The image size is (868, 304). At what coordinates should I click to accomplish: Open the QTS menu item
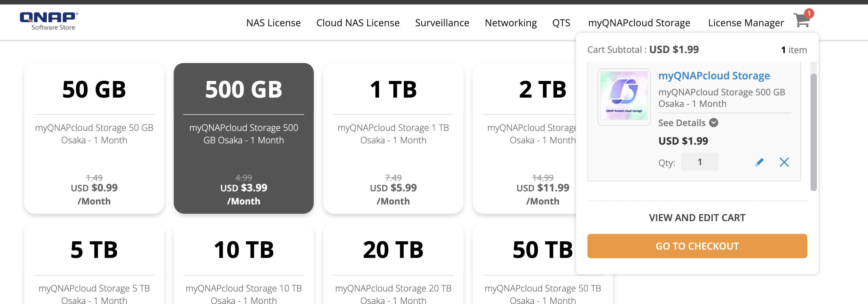coord(561,23)
